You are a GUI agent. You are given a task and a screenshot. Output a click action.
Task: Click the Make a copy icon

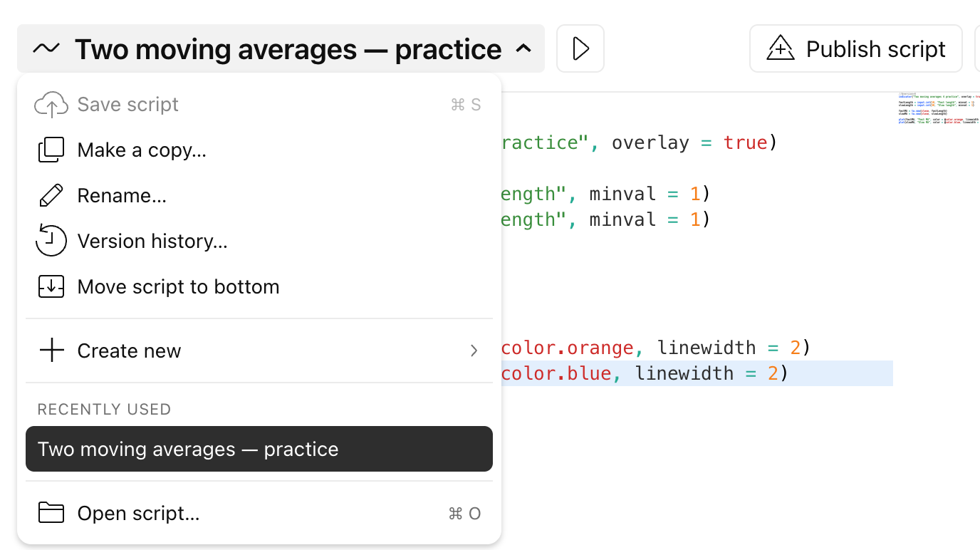click(x=51, y=150)
